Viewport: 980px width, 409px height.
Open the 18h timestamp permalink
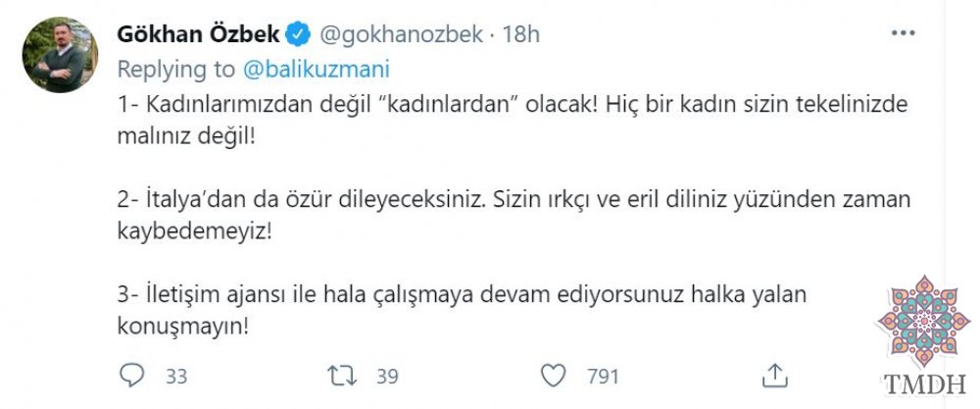521,34
